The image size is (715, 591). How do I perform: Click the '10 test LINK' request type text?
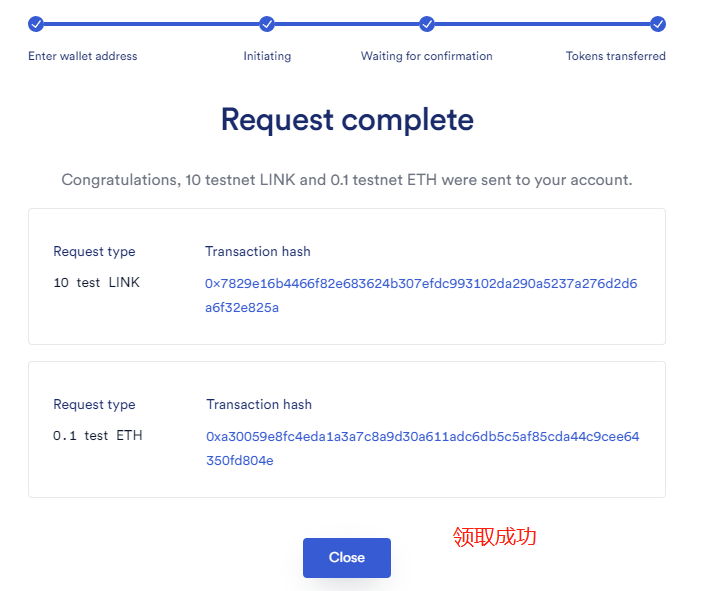click(x=97, y=283)
